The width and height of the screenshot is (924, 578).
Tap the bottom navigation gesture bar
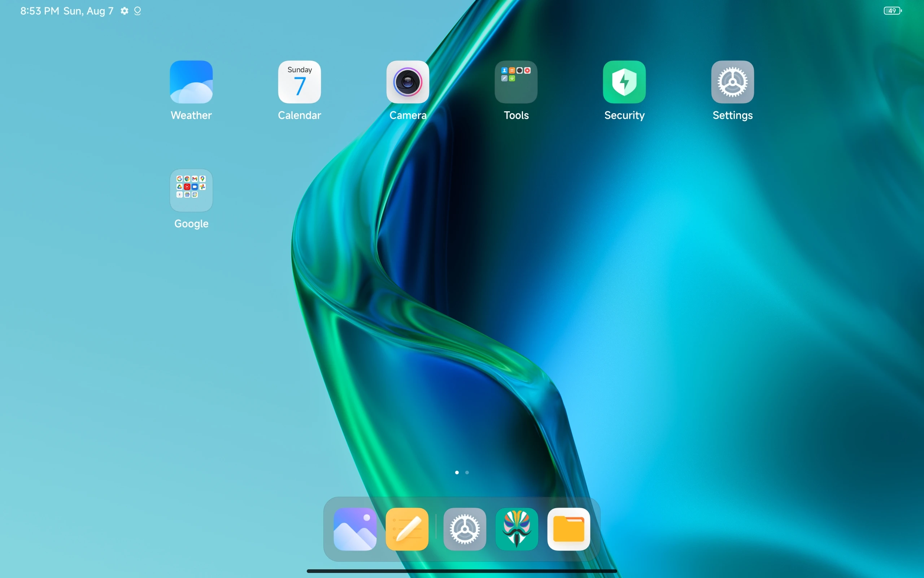pyautogui.click(x=462, y=571)
